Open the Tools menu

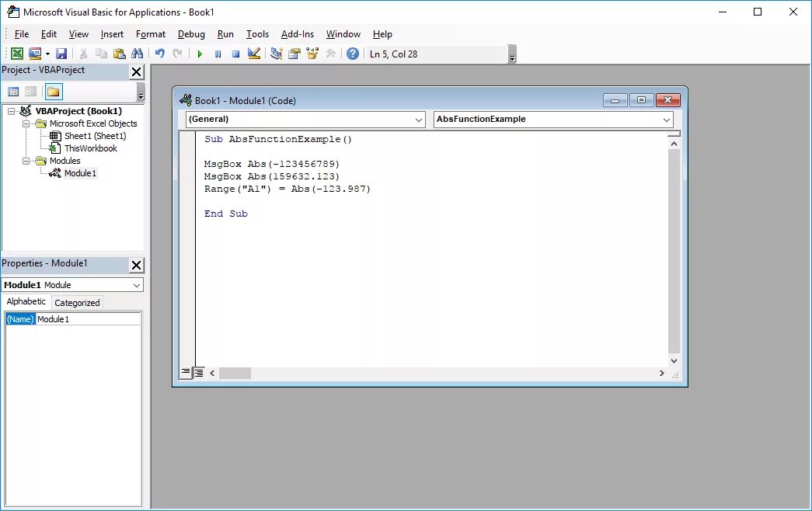click(257, 34)
